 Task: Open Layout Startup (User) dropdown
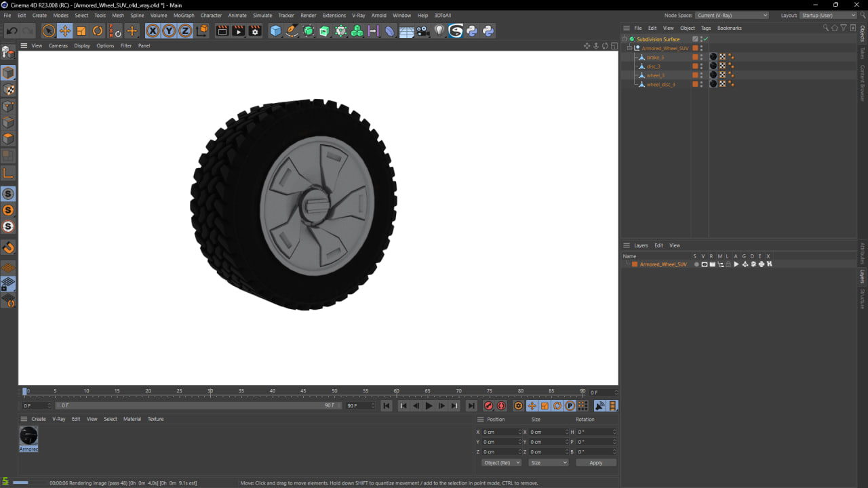(x=828, y=15)
